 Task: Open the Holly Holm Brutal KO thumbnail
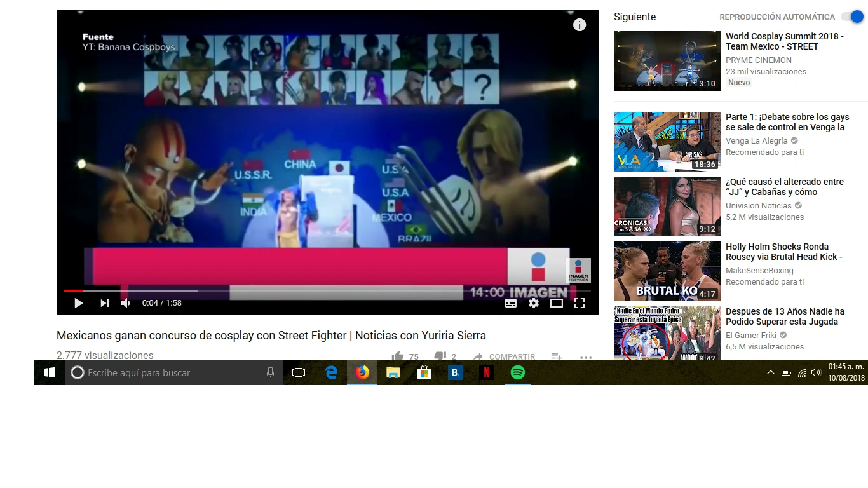(667, 271)
